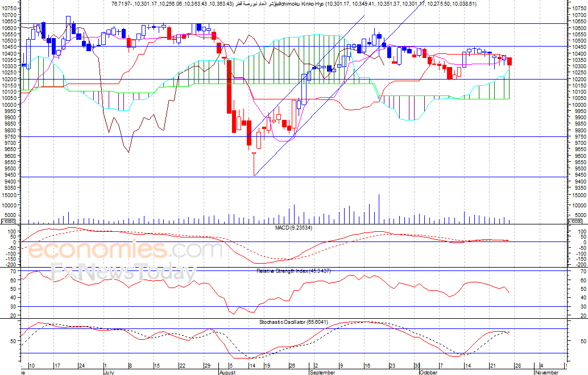Select the July label on time axis
This screenshot has width=588, height=375.
[x=109, y=372]
